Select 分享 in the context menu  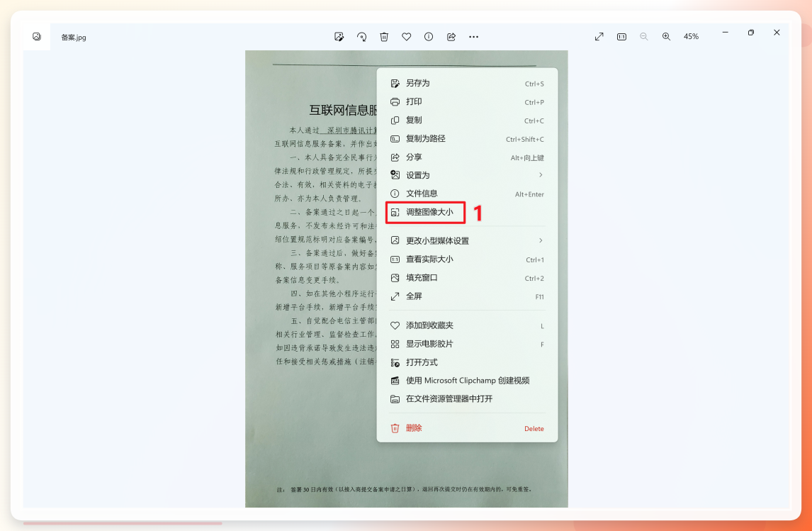pyautogui.click(x=467, y=157)
